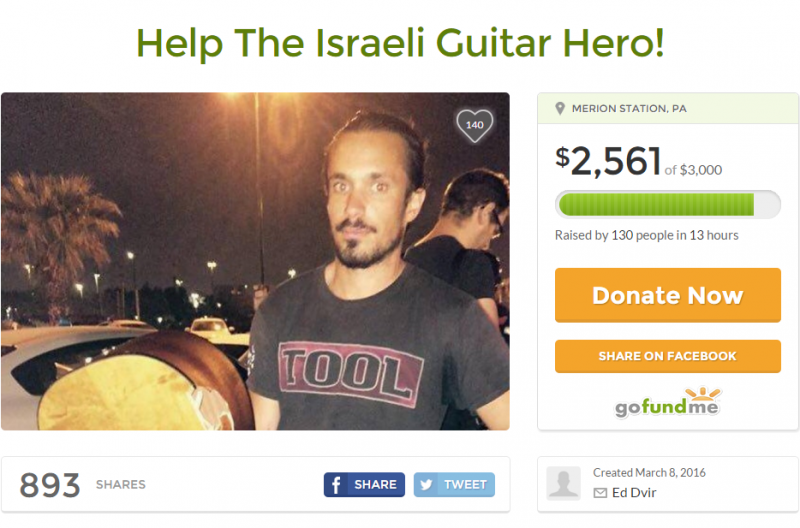Click the Donate Now button
The width and height of the screenshot is (800, 528).
pos(668,295)
